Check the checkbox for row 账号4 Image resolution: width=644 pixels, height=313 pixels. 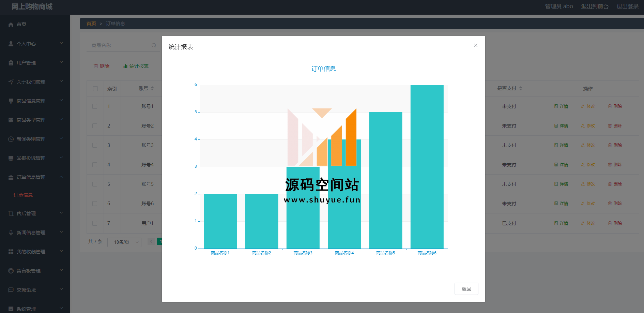[95, 165]
